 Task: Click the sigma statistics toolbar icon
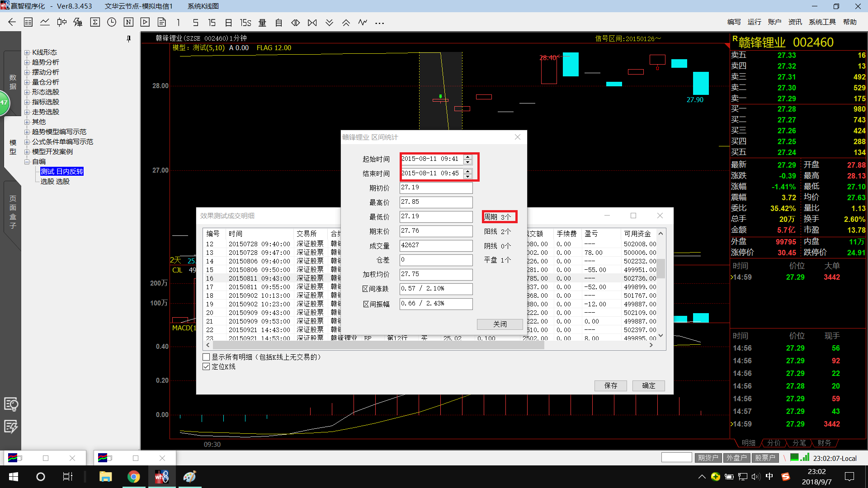pyautogui.click(x=95, y=22)
